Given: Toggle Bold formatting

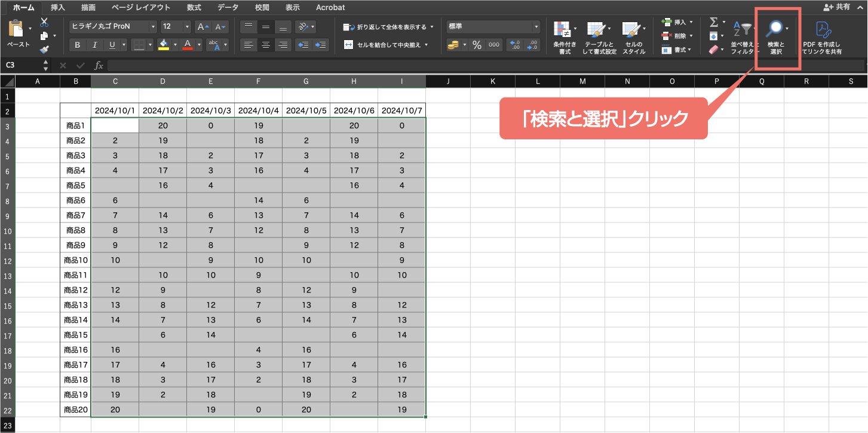Looking at the screenshot, I should [x=78, y=45].
